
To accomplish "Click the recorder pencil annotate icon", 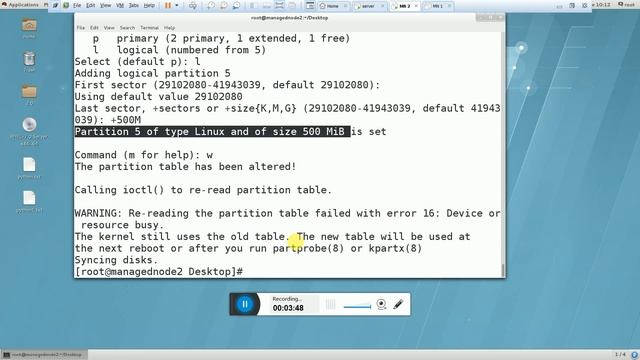I will 398,304.
